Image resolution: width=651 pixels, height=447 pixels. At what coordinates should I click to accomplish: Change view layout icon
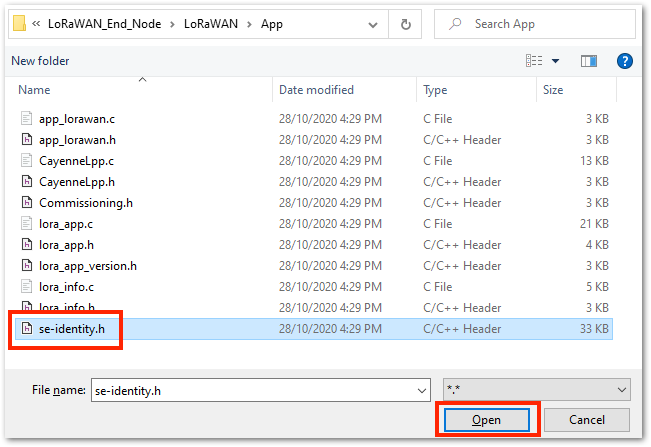point(534,61)
